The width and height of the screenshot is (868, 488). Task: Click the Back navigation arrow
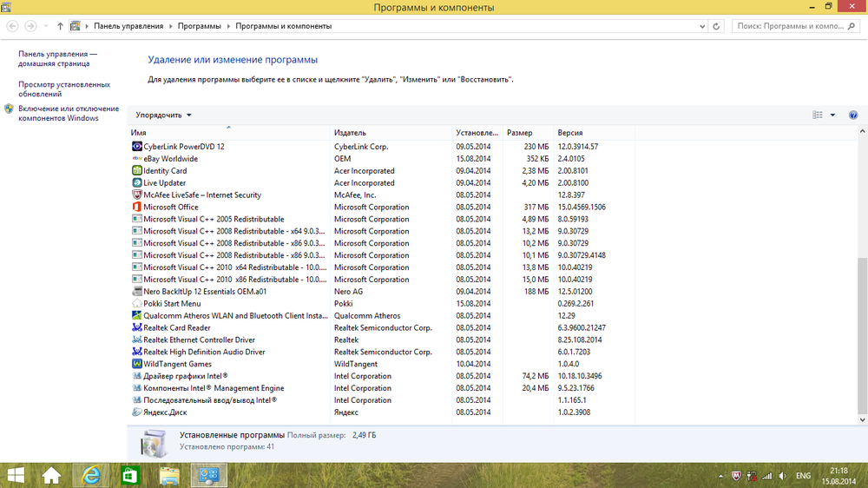[12, 26]
